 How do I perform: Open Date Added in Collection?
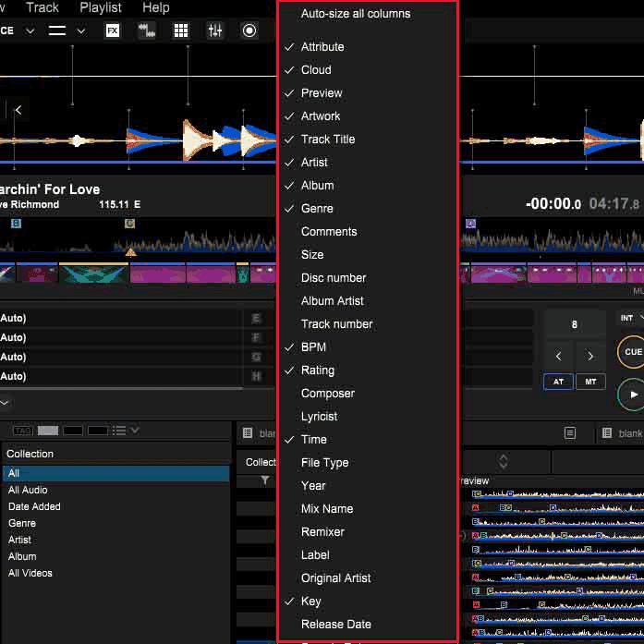115,507
